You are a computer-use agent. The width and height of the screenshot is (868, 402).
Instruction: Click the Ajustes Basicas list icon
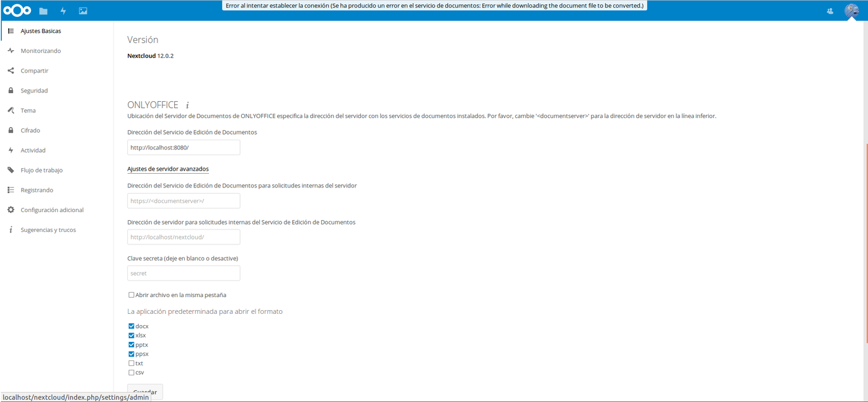(x=11, y=31)
